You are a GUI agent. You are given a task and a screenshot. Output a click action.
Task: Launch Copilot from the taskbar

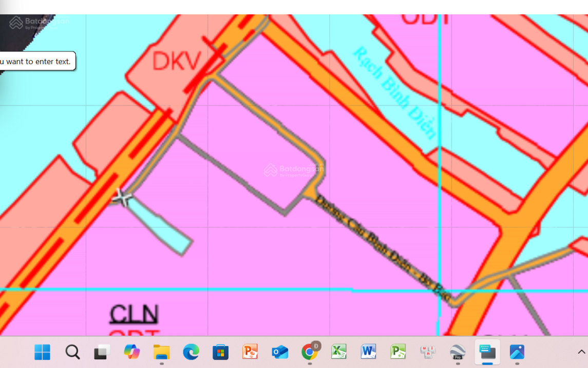coord(131,352)
